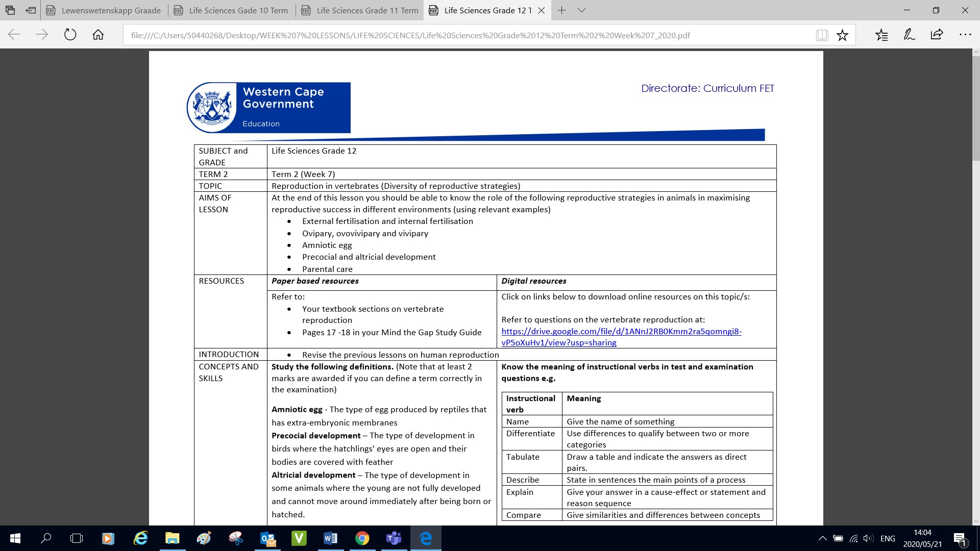Open the Paint palette taskbar app

click(204, 538)
